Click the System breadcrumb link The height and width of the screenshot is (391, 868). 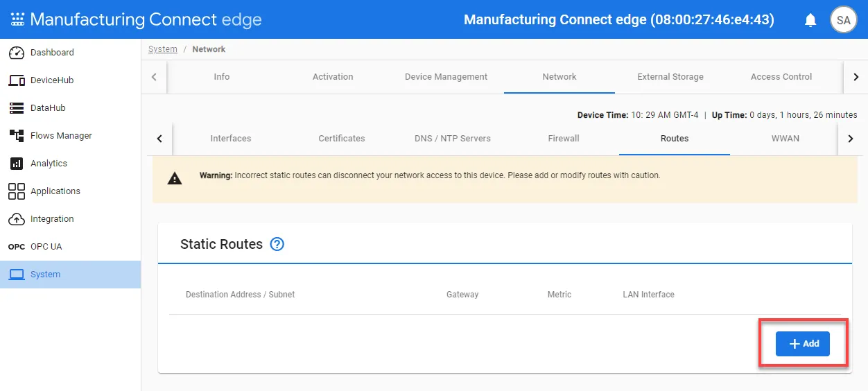(163, 49)
